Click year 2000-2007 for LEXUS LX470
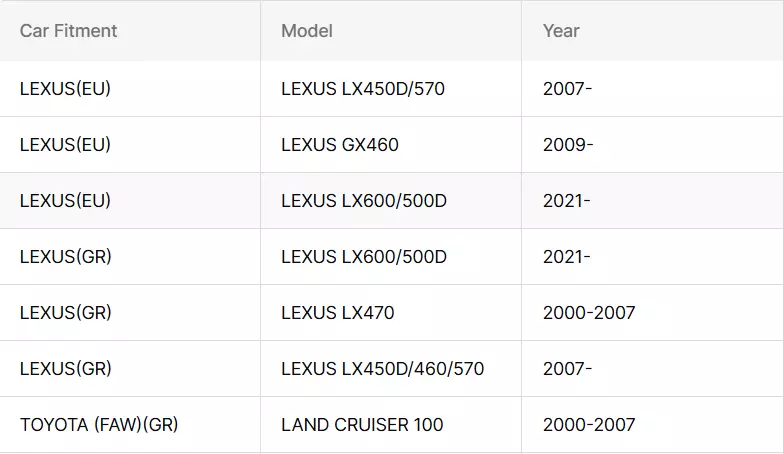783x454 pixels. pos(589,313)
